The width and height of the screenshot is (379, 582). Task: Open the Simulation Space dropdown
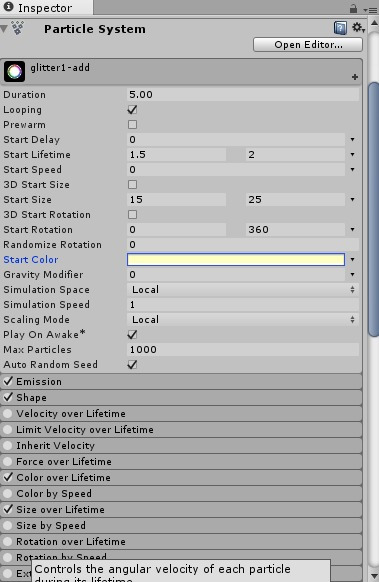pos(243,290)
